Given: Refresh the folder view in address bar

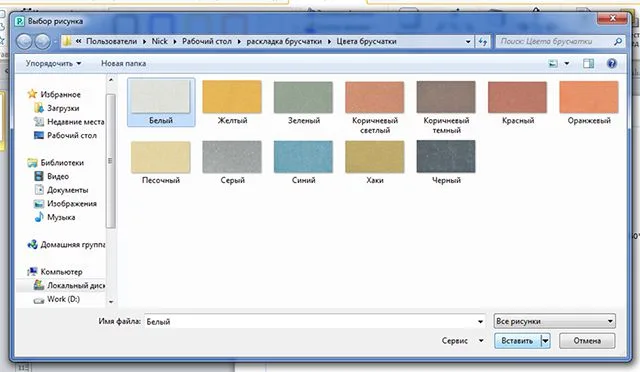Looking at the screenshot, I should pyautogui.click(x=483, y=41).
